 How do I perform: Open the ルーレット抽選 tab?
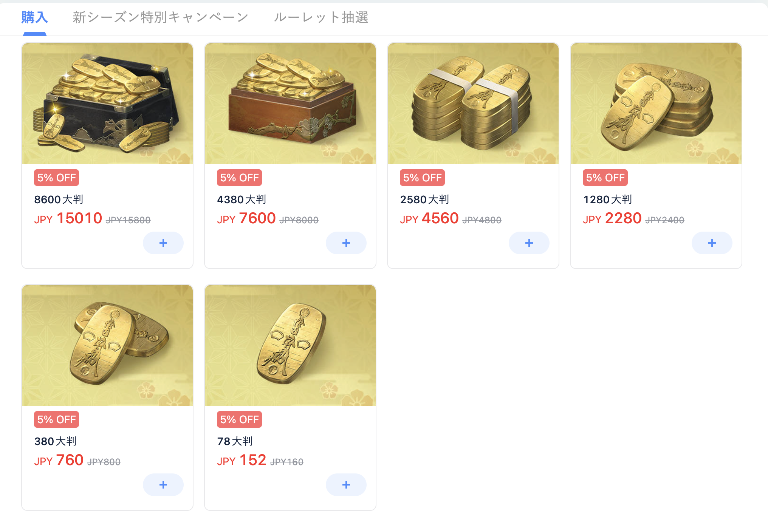click(x=321, y=17)
